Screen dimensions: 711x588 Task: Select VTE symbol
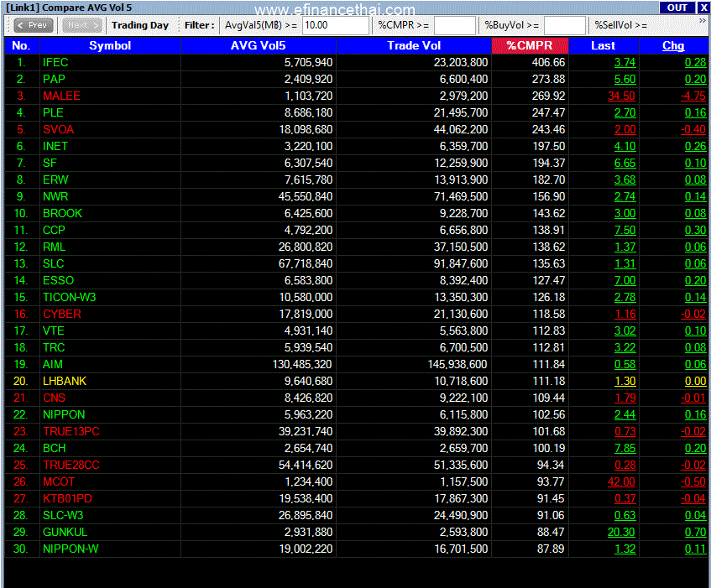coord(53,330)
